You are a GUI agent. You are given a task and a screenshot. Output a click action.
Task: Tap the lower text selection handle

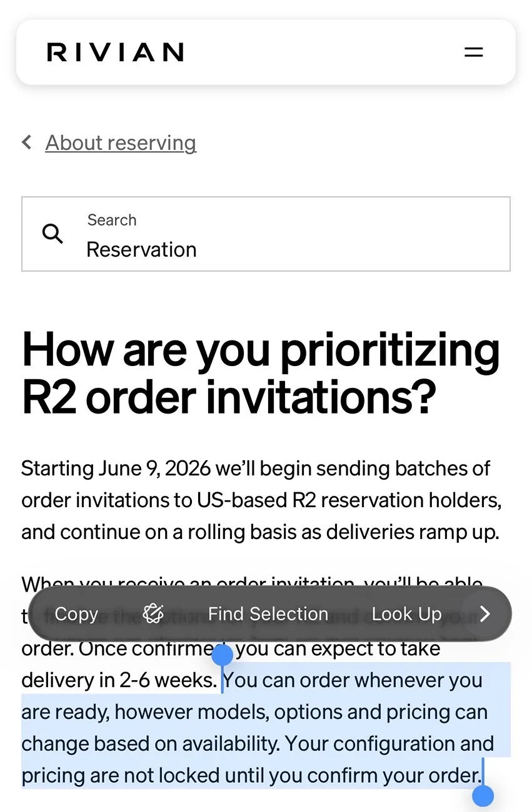pos(483,796)
